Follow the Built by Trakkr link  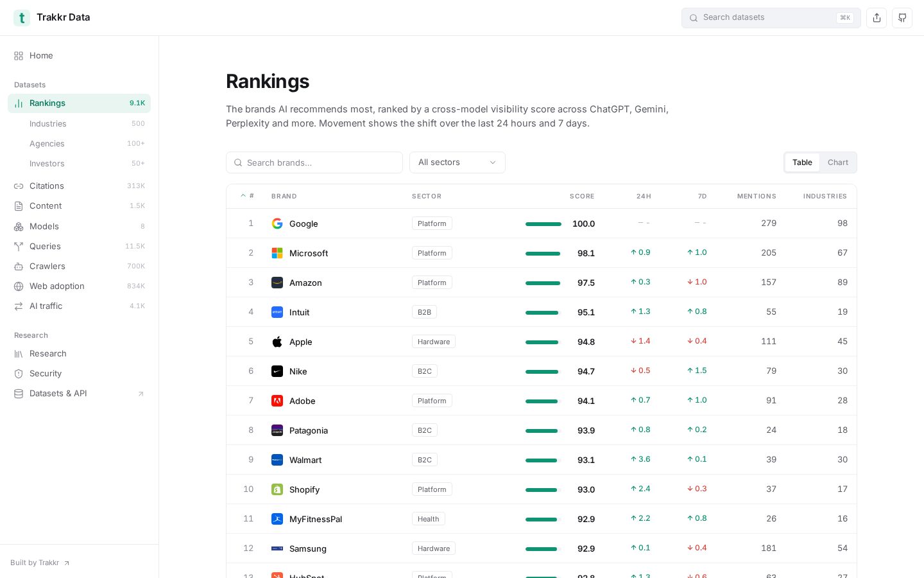(x=40, y=563)
